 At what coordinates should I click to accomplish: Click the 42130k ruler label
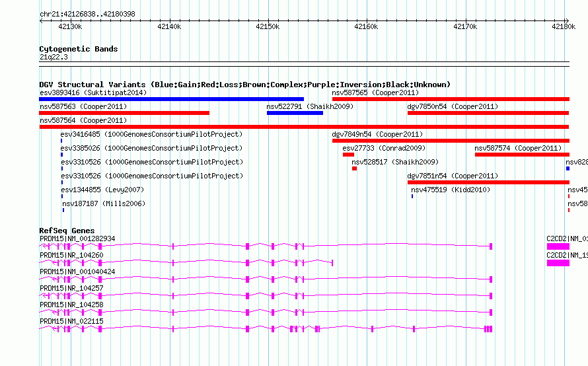tap(70, 26)
